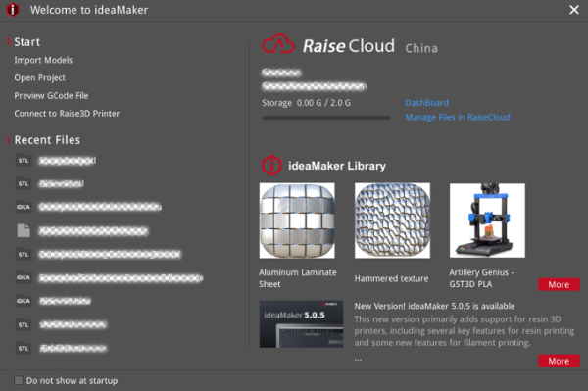Image resolution: width=588 pixels, height=391 pixels.
Task: Open ideaMaker 5.0.5 news thumbnail
Action: coord(301,324)
